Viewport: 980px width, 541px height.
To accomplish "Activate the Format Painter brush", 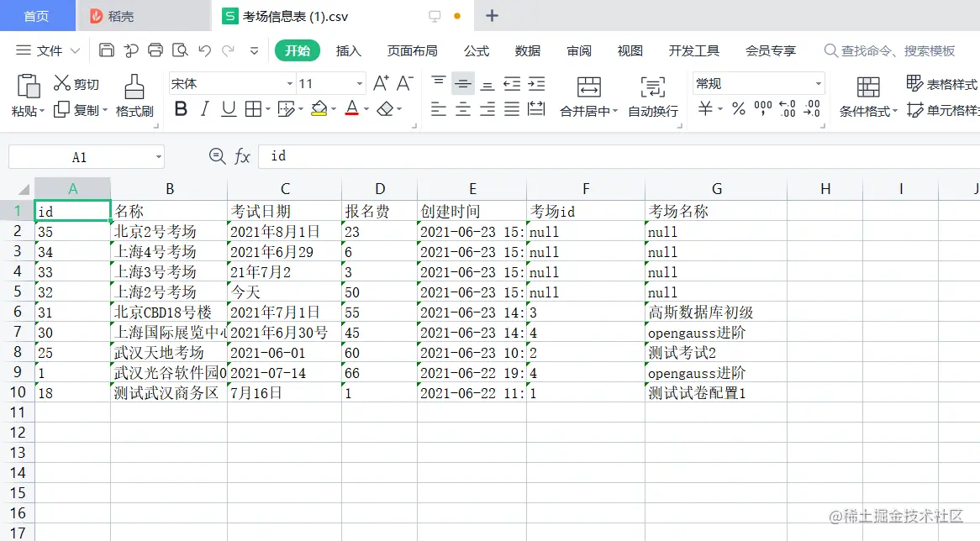I will 134,87.
